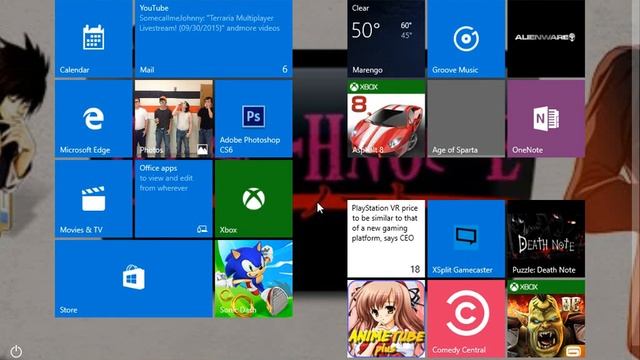The image size is (640, 360).
Task: Open the Comedy Central tile
Action: pos(466,318)
